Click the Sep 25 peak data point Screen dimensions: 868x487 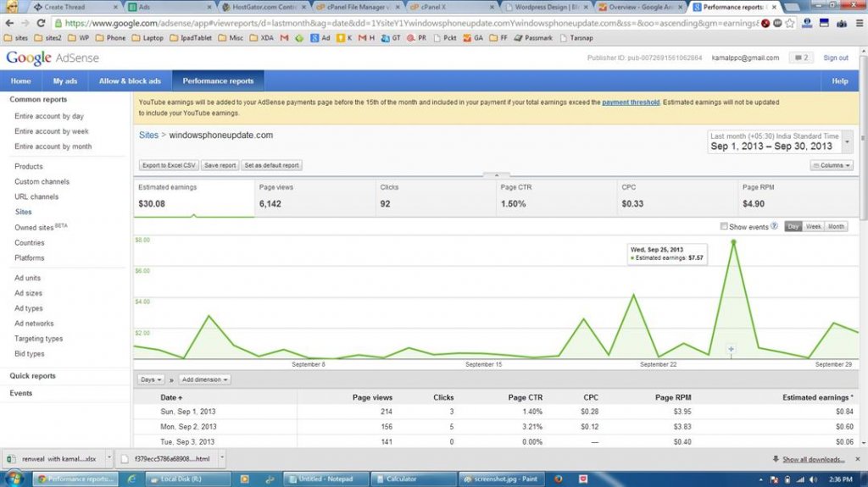(733, 242)
